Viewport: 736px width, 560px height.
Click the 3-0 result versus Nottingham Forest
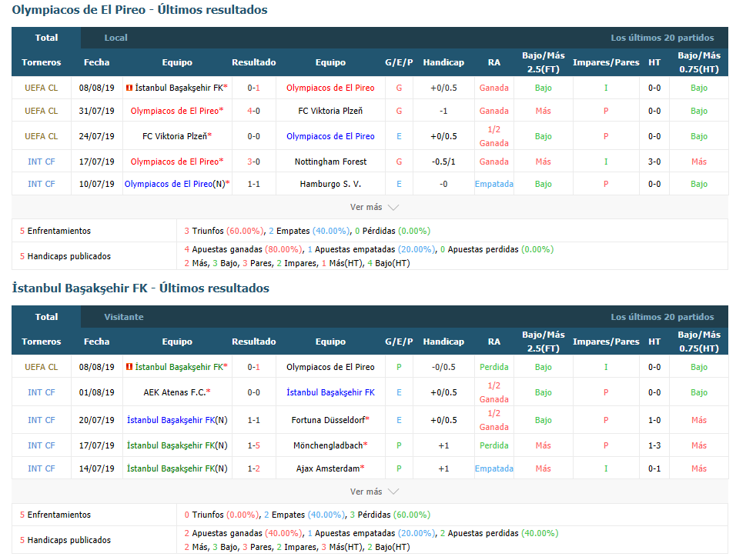[x=253, y=162]
